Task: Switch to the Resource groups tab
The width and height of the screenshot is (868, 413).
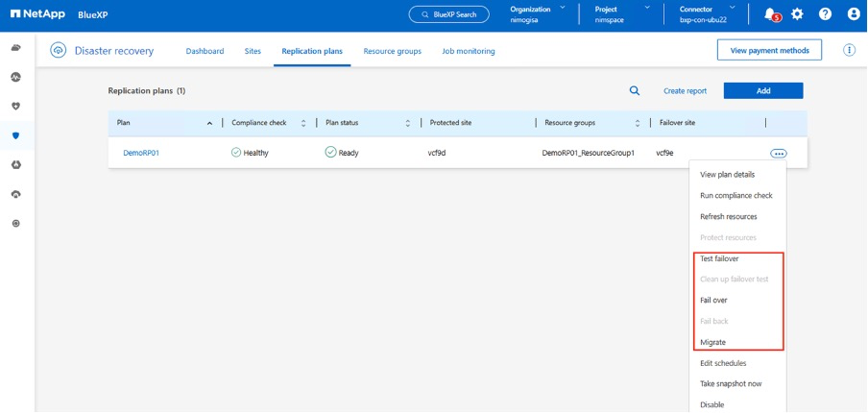Action: click(x=392, y=51)
